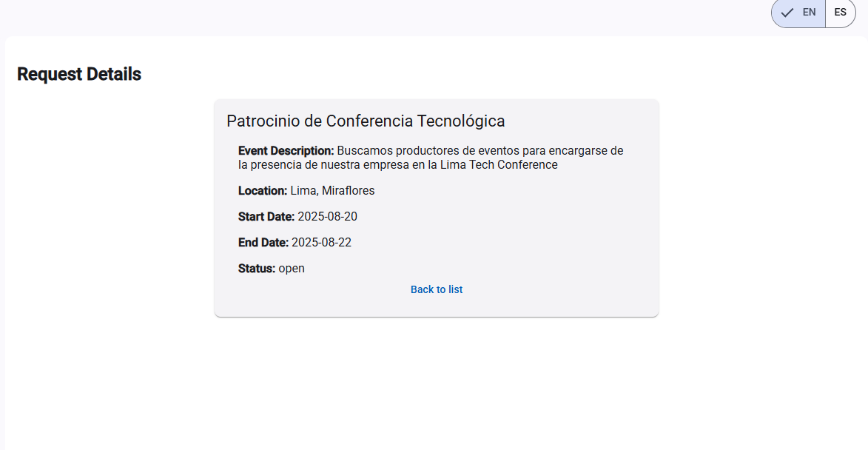Click the word Tecnológica in the card title

point(460,121)
